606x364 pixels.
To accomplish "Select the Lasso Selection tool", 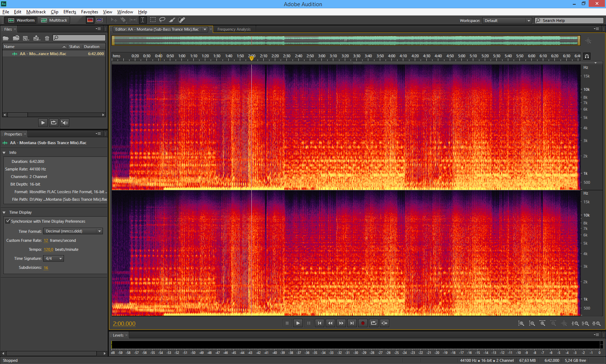I will [x=162, y=20].
